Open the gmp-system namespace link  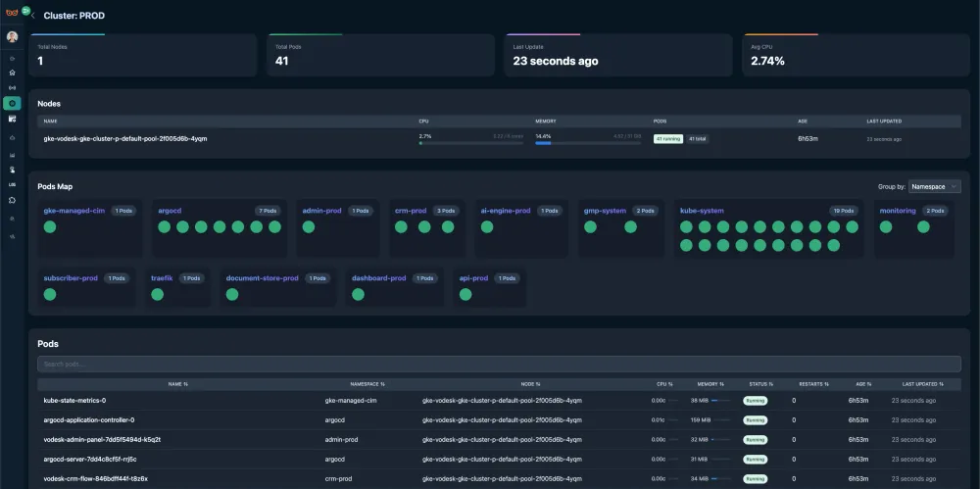[605, 211]
